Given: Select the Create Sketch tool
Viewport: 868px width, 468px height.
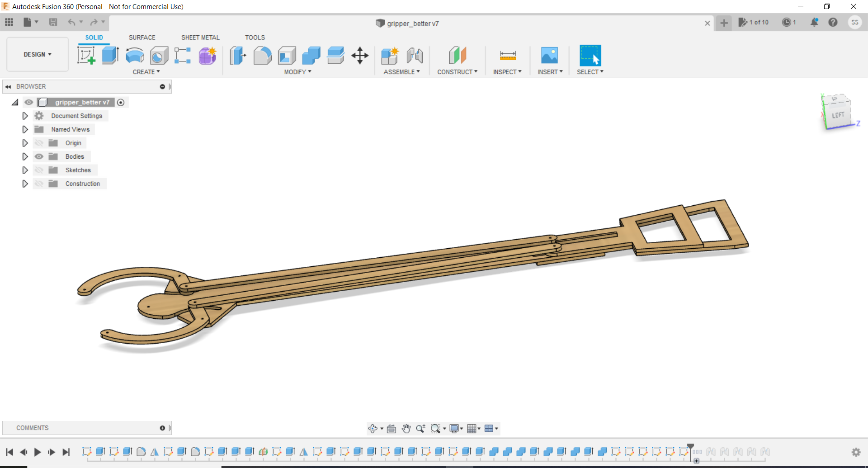Looking at the screenshot, I should click(86, 56).
